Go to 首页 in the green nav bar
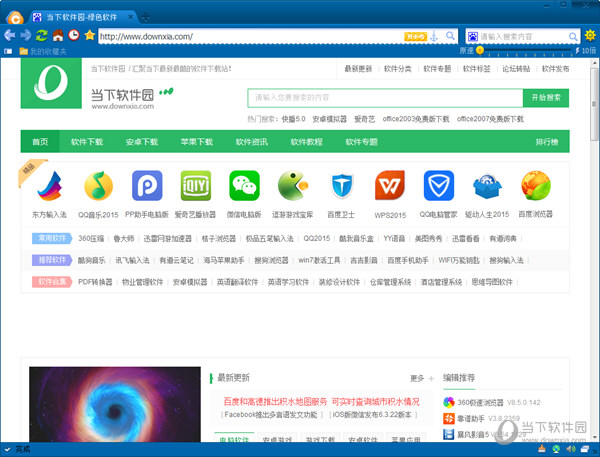Viewport: 600px width, 457px height. pyautogui.click(x=40, y=142)
